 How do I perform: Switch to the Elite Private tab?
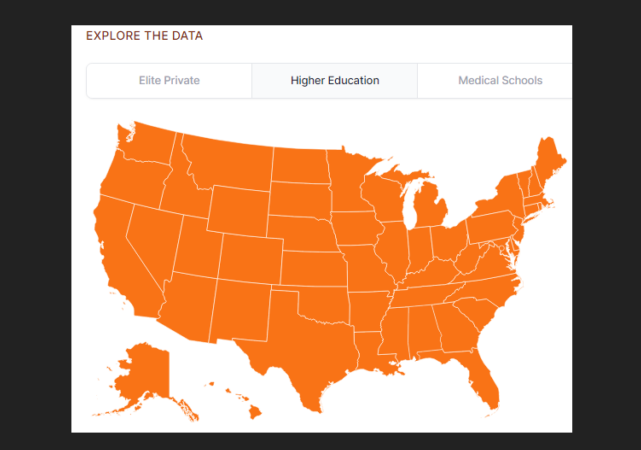click(169, 81)
